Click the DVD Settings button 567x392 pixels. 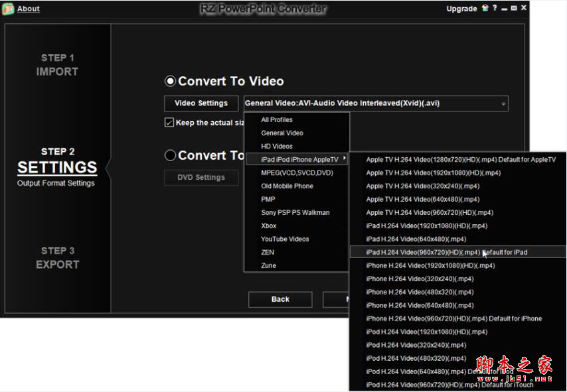point(201,177)
